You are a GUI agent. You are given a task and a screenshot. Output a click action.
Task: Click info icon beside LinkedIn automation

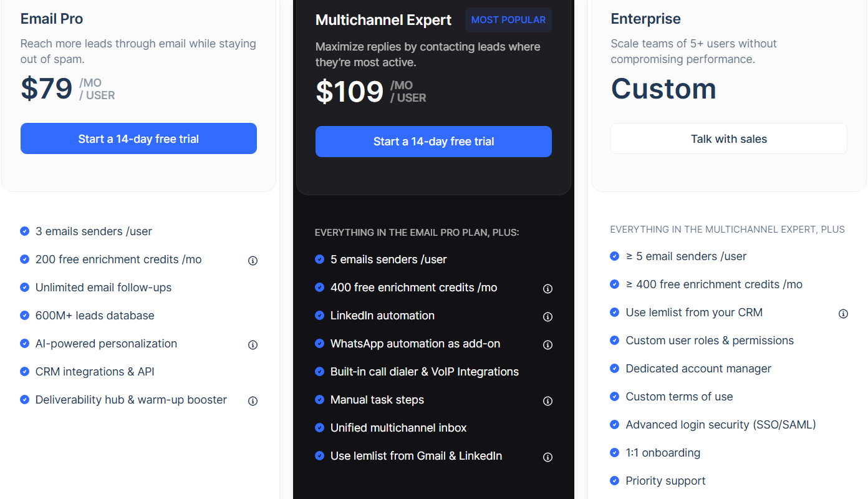547,316
